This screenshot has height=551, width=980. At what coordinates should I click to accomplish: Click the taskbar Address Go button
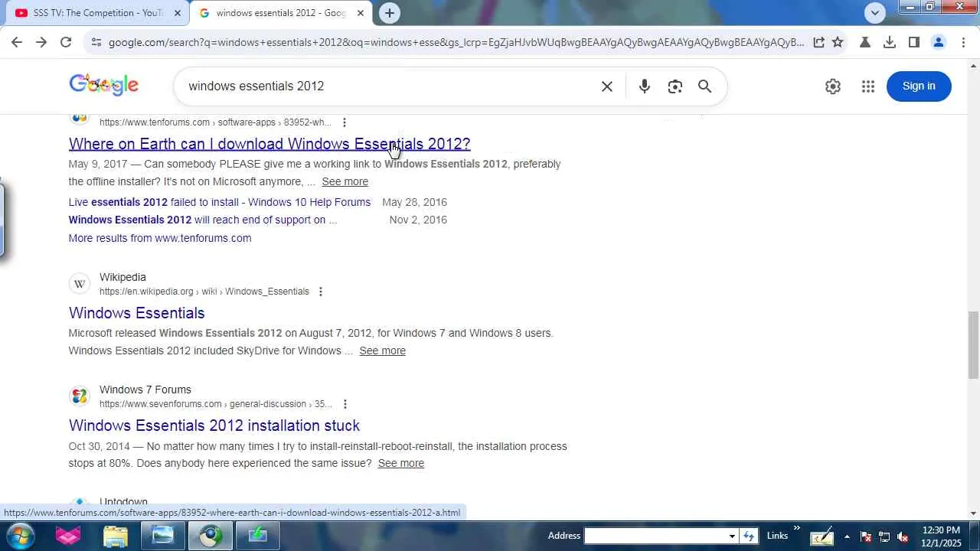point(749,536)
